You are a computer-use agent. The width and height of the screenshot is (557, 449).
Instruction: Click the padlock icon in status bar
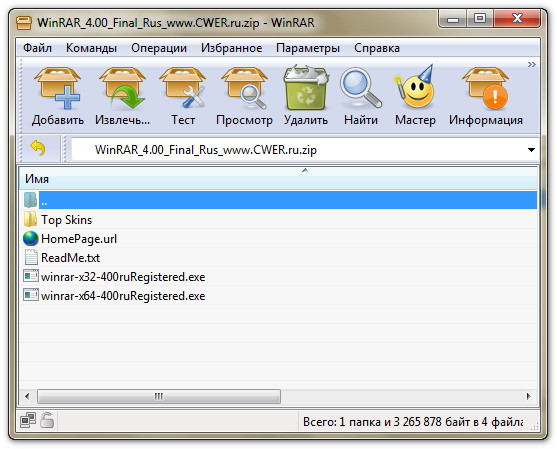click(47, 421)
